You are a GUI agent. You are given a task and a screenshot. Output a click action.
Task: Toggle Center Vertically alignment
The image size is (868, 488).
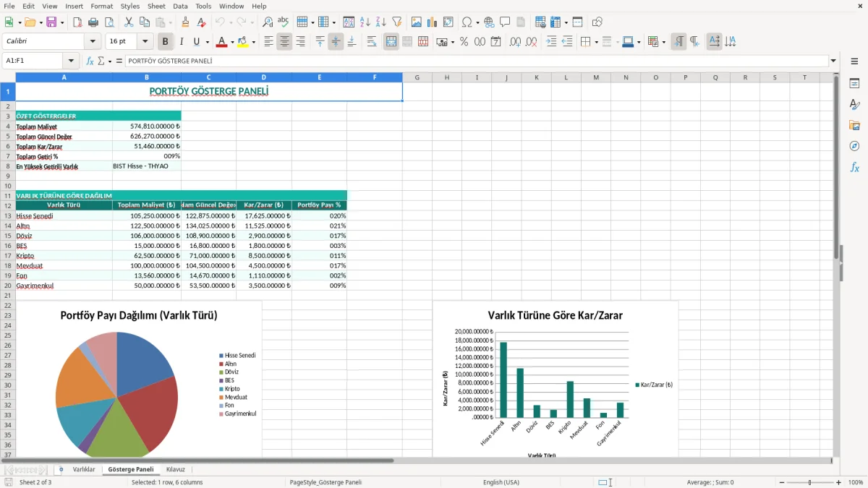click(336, 42)
